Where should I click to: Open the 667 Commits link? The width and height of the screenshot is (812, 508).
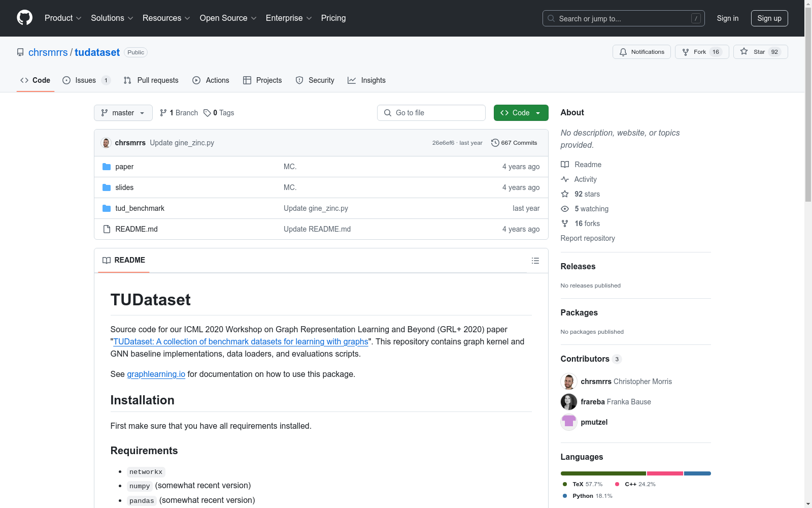515,143
